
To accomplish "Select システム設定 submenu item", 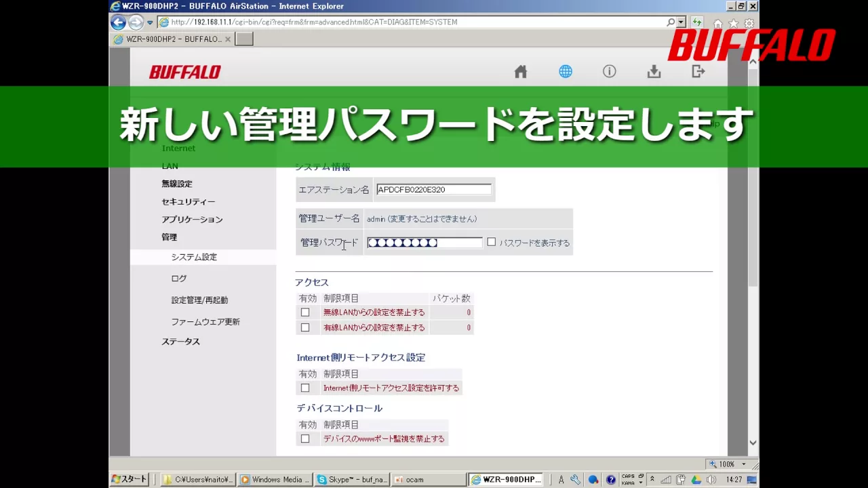I will [x=194, y=257].
